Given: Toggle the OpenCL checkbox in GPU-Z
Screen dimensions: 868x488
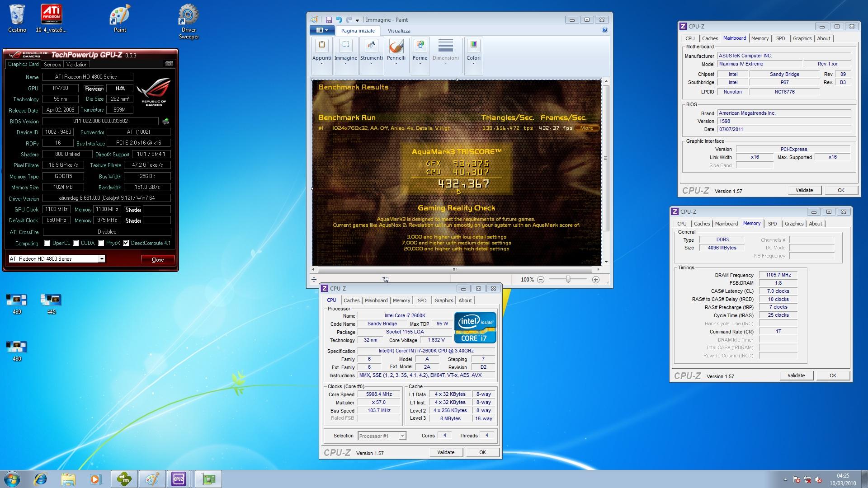Looking at the screenshot, I should pyautogui.click(x=47, y=243).
